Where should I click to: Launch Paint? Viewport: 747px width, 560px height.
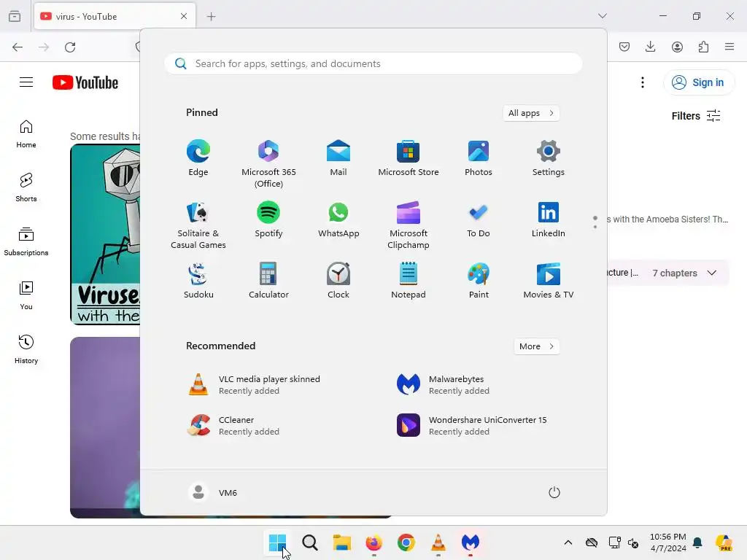479,281
